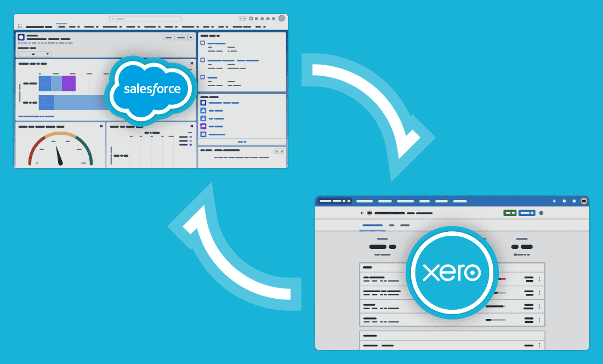Click the square global actions icon in Salesforce header

251,19
